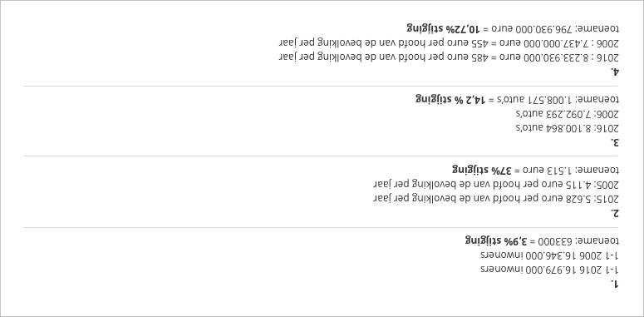644x317 pixels.
Task: Click the bold number 2. heading
Action: coord(614,213)
